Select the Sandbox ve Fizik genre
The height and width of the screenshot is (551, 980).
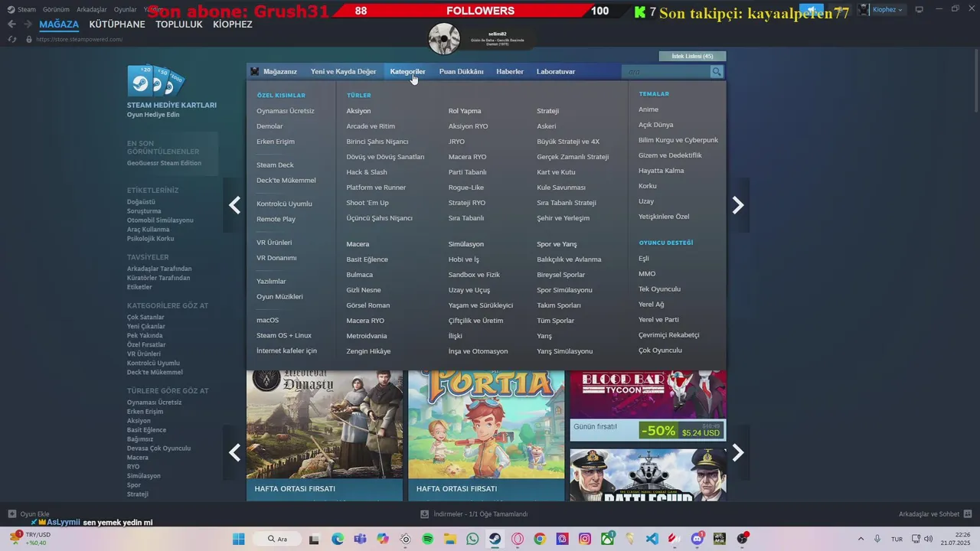coord(474,275)
